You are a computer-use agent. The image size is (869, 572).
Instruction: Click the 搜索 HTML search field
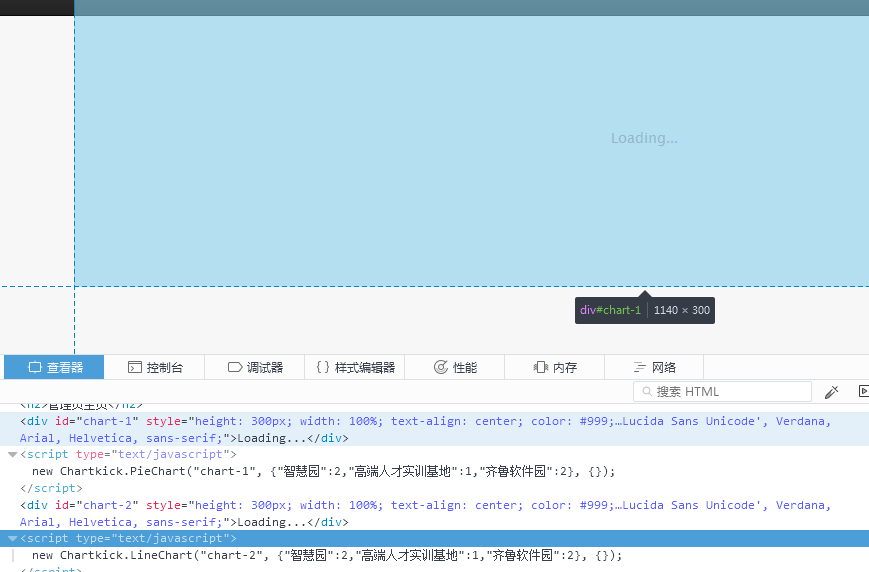(x=722, y=392)
